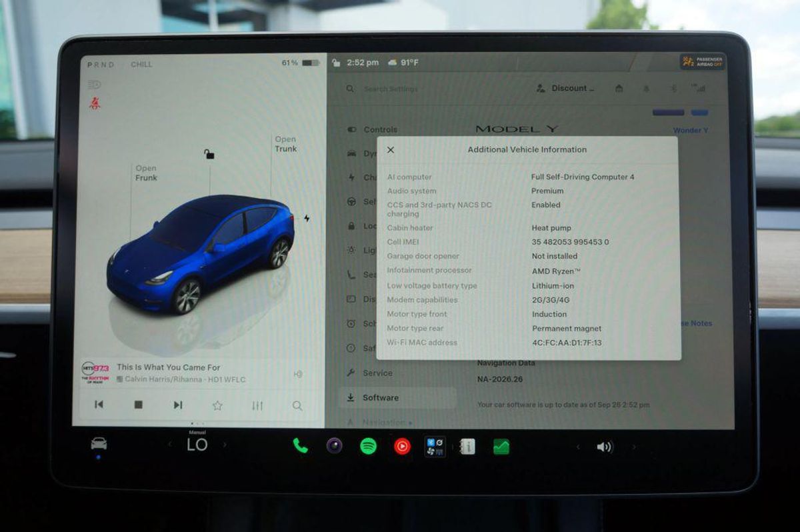Tap the speaker volume icon
This screenshot has width=800, height=532.
(x=604, y=447)
